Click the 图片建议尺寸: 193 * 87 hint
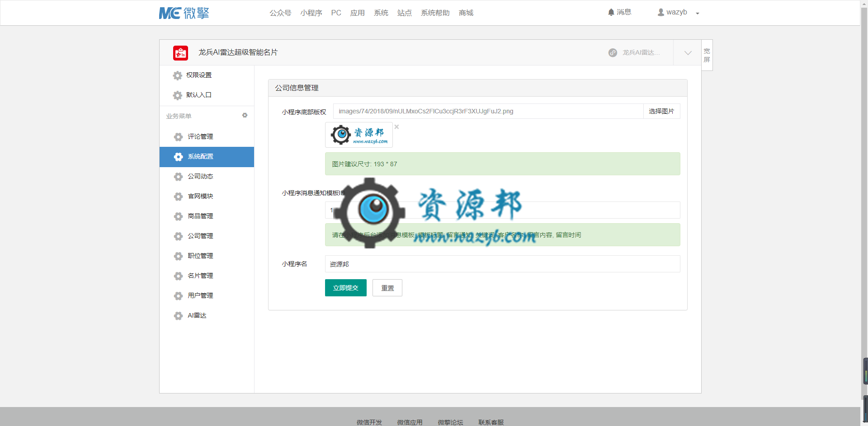Image resolution: width=868 pixels, height=426 pixels. click(502, 164)
